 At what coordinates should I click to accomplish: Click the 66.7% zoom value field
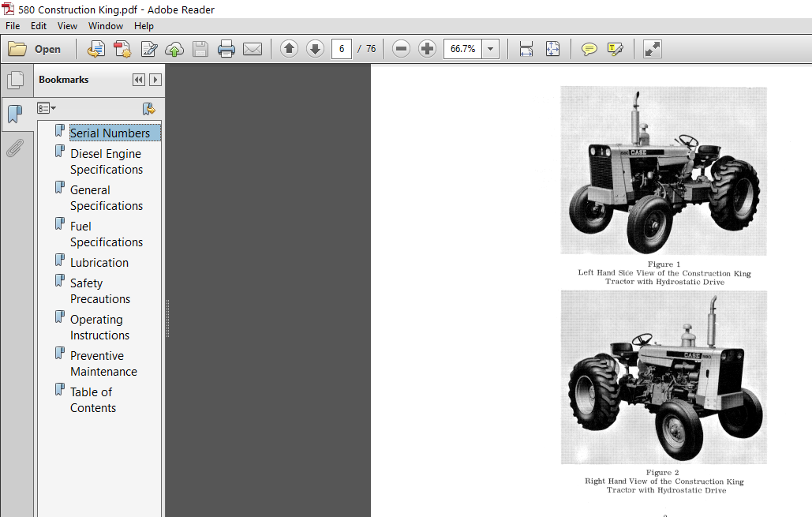click(462, 49)
